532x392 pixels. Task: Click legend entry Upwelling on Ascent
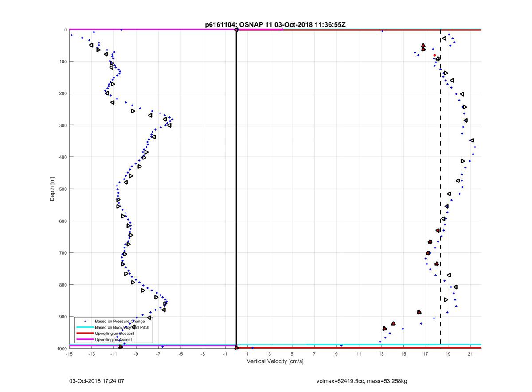click(113, 339)
